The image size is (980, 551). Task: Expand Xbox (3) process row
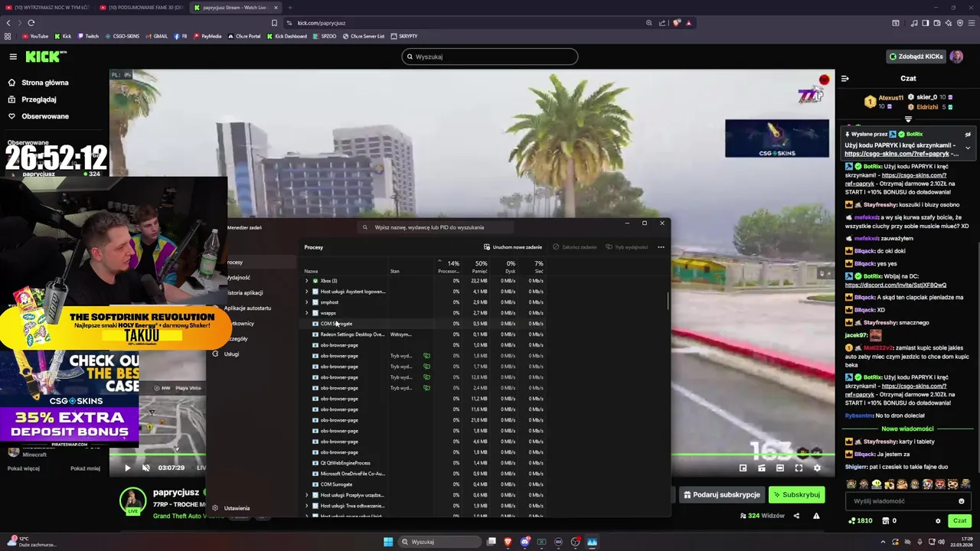point(307,281)
